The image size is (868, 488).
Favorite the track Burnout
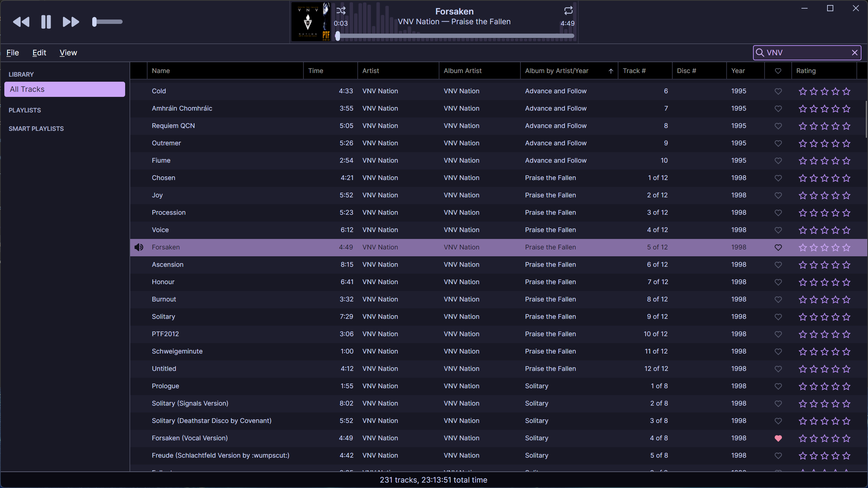pyautogui.click(x=778, y=300)
